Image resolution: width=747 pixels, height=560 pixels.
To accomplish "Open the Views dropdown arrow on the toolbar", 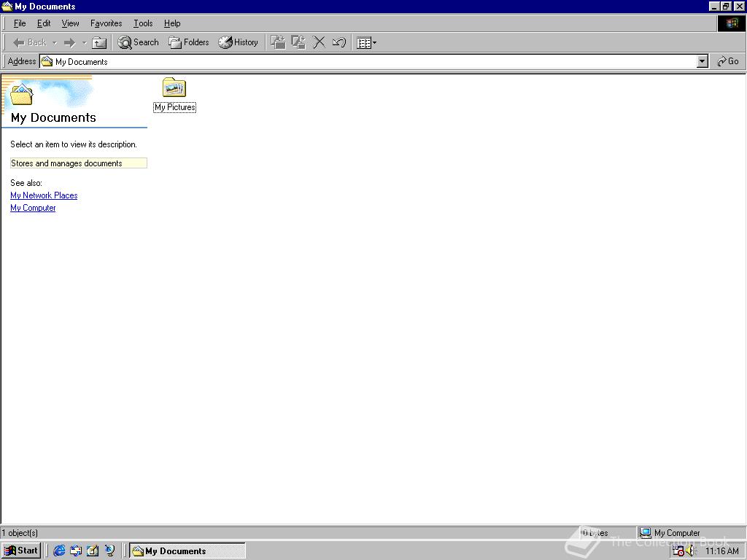I will 373,42.
